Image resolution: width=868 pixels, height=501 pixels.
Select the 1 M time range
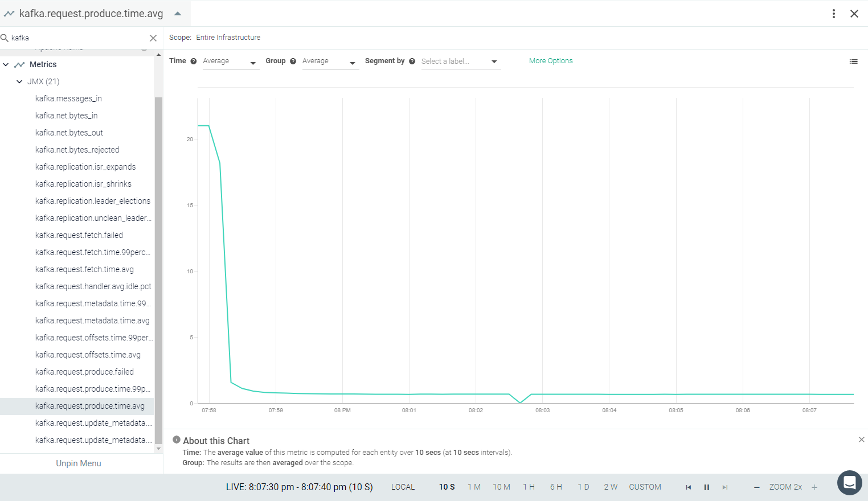click(x=474, y=487)
